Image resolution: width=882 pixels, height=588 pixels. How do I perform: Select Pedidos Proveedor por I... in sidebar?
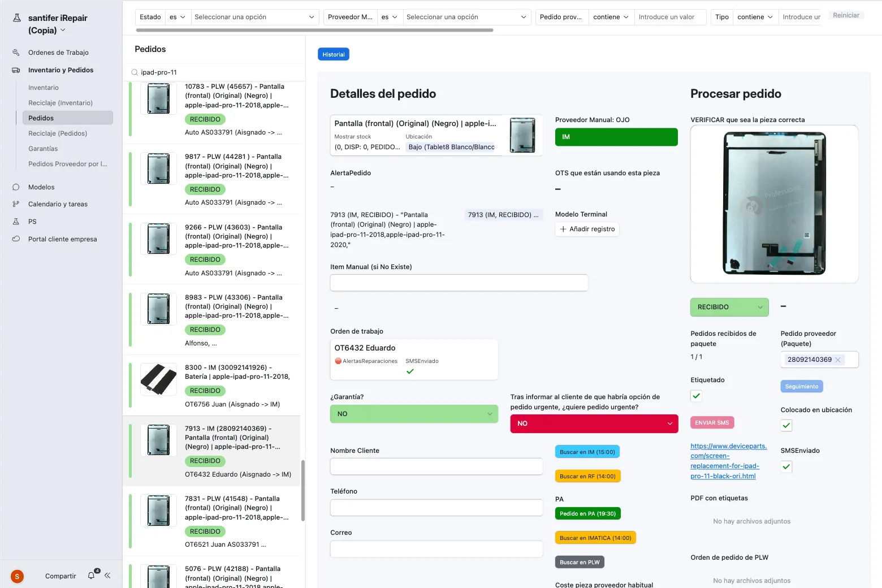67,163
